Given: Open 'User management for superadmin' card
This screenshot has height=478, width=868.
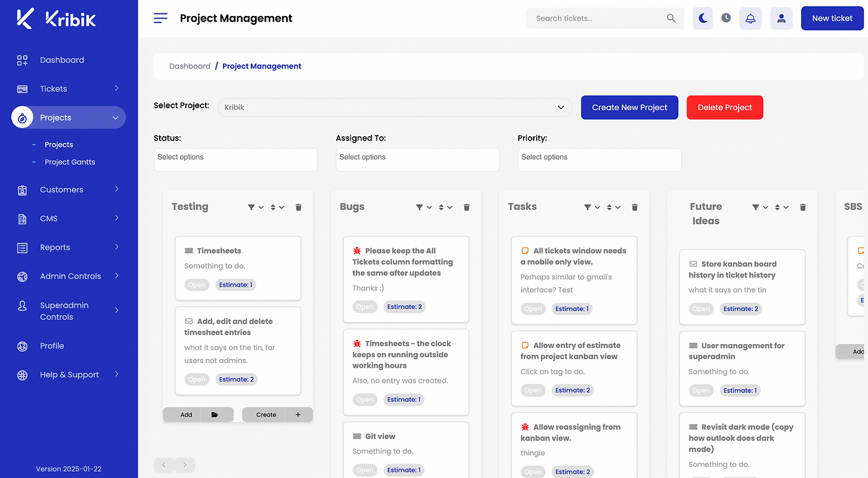Looking at the screenshot, I should [742, 368].
